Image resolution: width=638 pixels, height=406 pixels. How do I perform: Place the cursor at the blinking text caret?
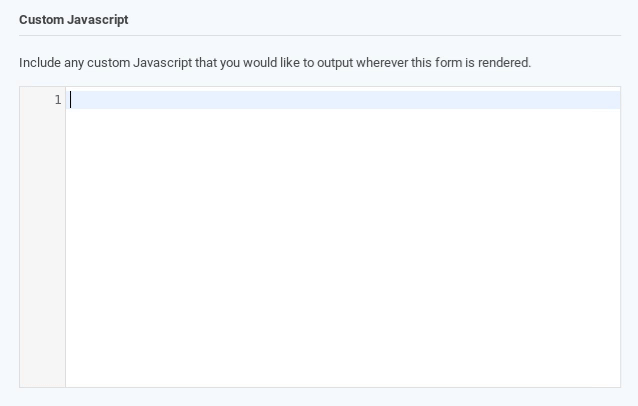[x=70, y=100]
